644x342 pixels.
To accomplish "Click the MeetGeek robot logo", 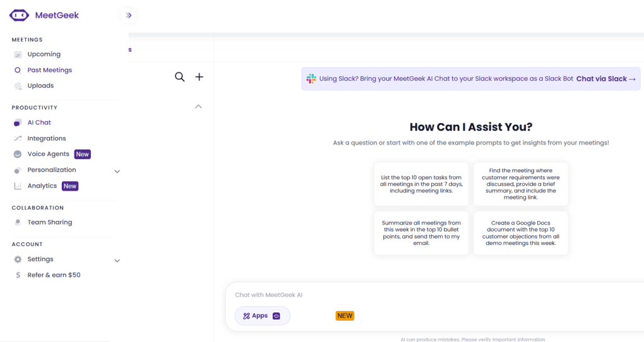I will [19, 15].
